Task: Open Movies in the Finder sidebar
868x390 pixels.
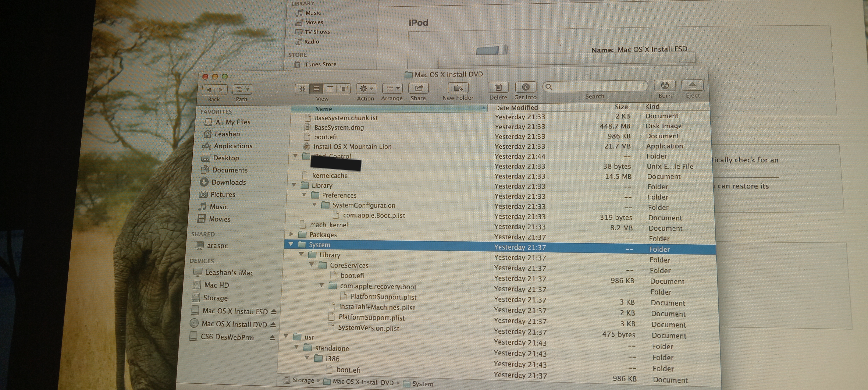Action: (214, 219)
